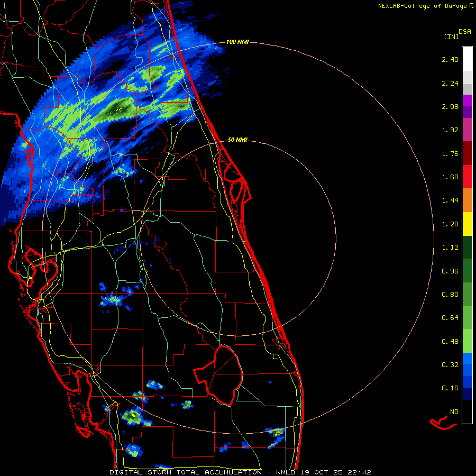Select the bright red swatch in color scale
This screenshot has height=476, width=476.
467,177
